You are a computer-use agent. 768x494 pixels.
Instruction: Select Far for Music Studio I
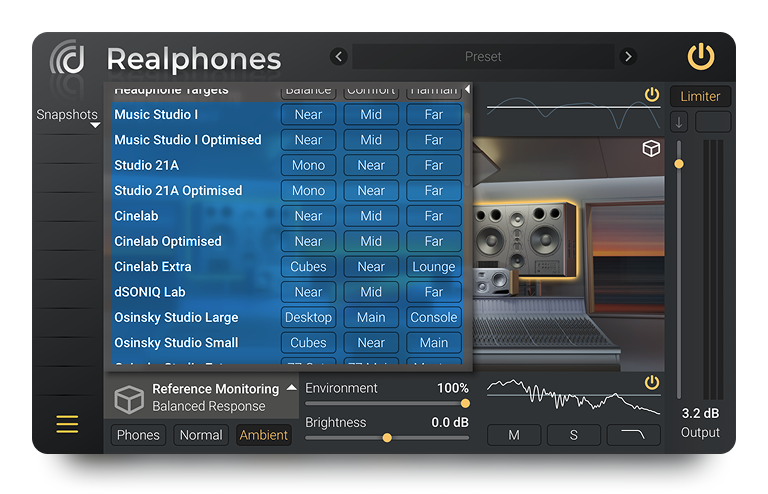click(433, 115)
